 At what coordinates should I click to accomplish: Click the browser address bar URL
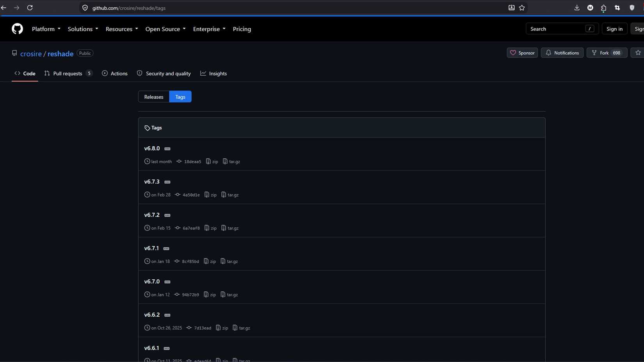point(129,8)
